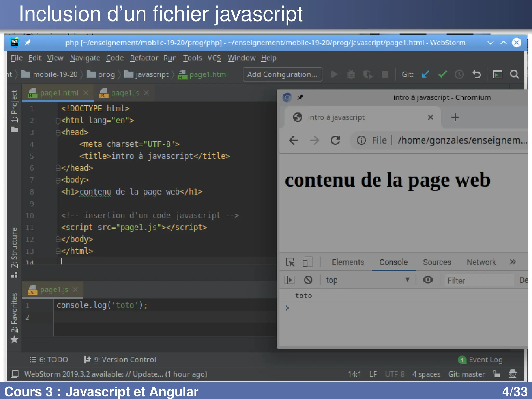Click the console Filter input field
Image resolution: width=532 pixels, height=399 pixels.
[x=479, y=280]
